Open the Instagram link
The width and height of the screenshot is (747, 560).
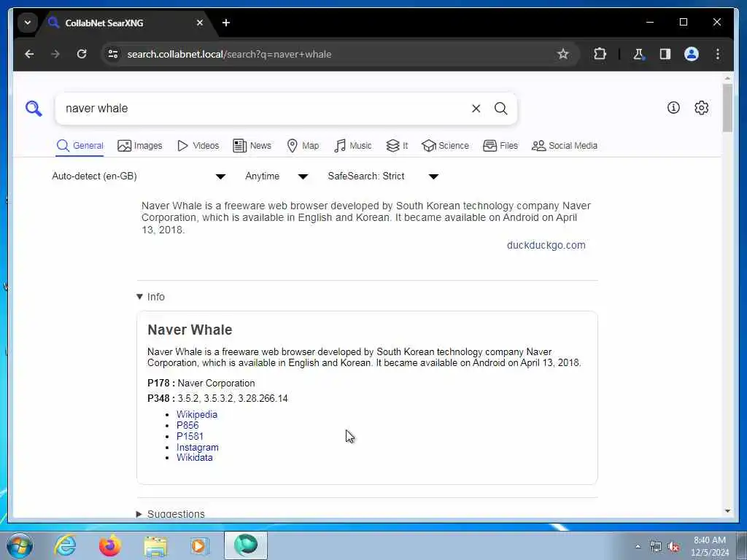197,447
